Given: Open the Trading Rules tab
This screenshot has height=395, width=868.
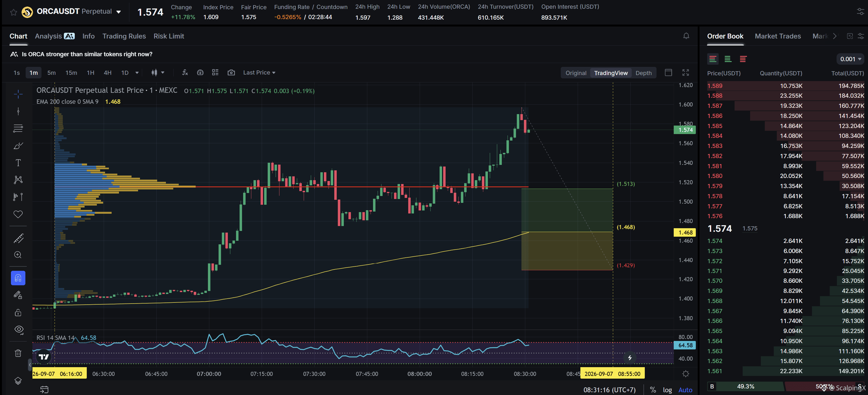Looking at the screenshot, I should (124, 36).
